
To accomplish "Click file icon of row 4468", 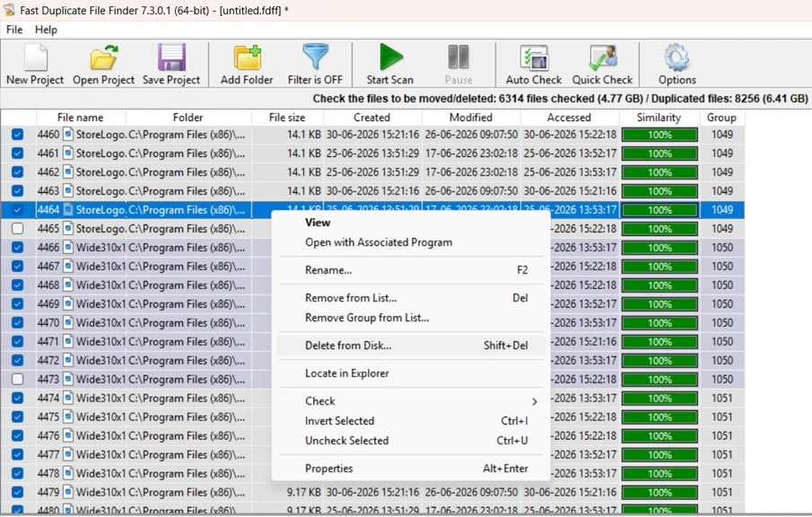I will (x=68, y=285).
